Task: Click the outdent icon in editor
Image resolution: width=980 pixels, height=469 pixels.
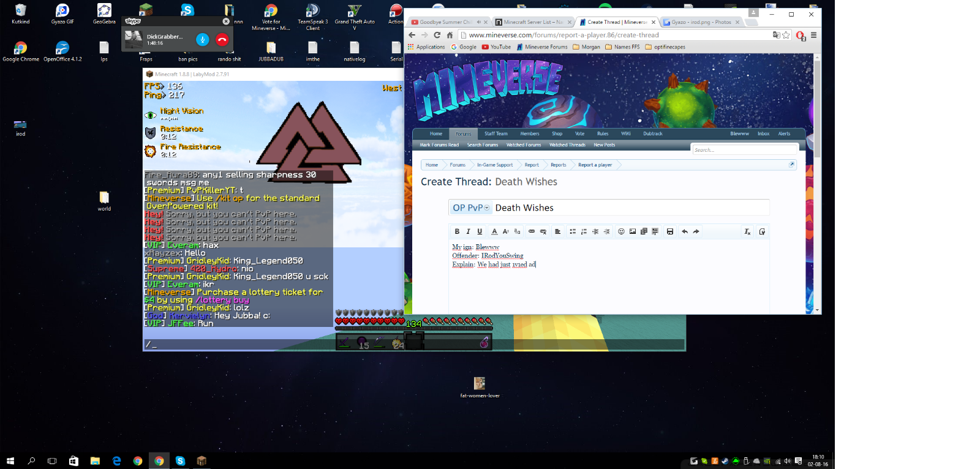Action: click(595, 231)
